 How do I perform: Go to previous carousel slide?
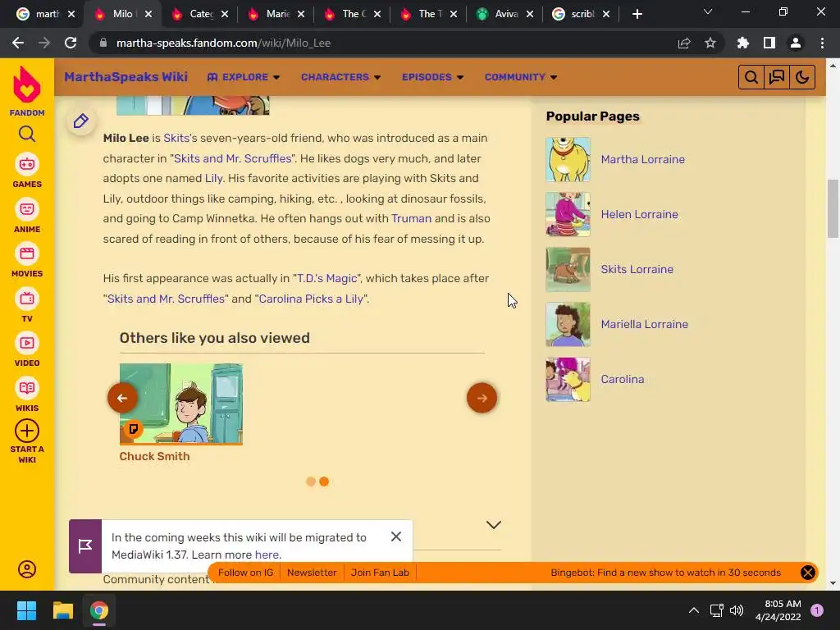tap(122, 398)
